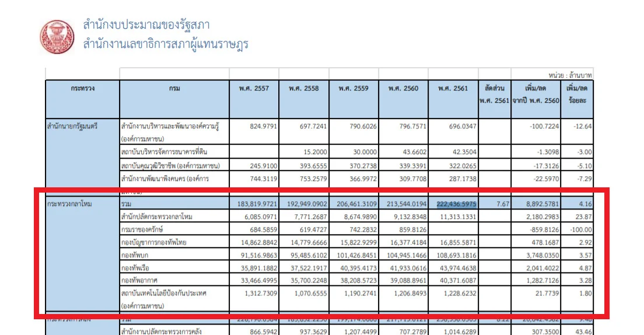Select the heading สำนักงานเลขาธิการสภาผู้แทนราษฎร

pyautogui.click(x=166, y=44)
